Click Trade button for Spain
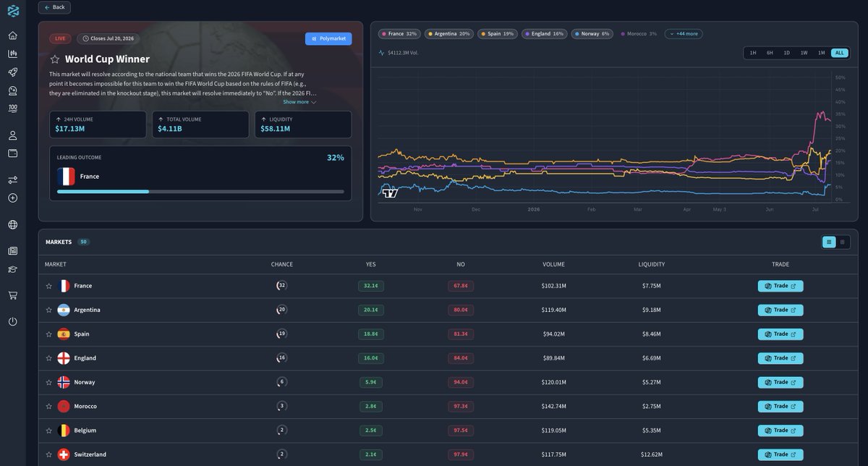Viewport: 868px width, 466px height. click(x=780, y=334)
